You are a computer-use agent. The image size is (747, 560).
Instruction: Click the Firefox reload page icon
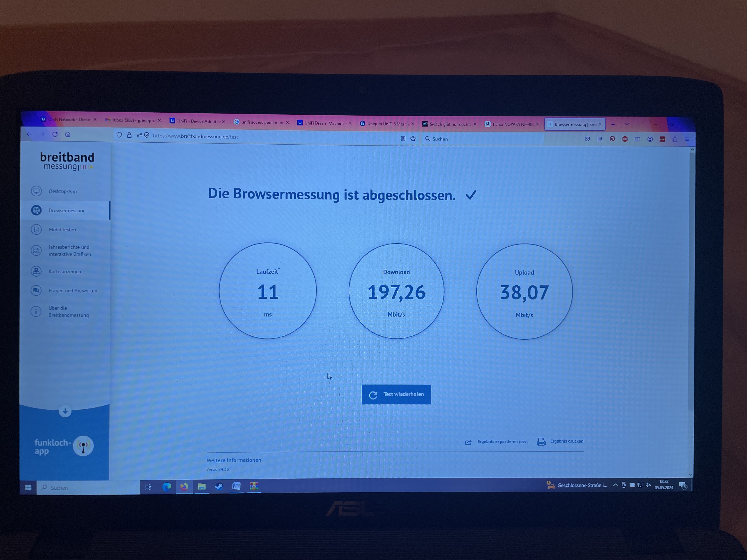coord(55,134)
